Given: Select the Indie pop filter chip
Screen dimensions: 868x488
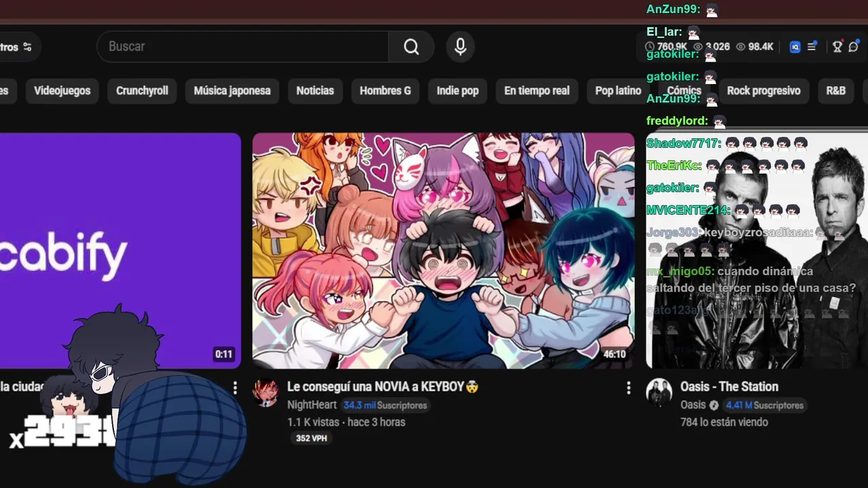Looking at the screenshot, I should pyautogui.click(x=458, y=91).
